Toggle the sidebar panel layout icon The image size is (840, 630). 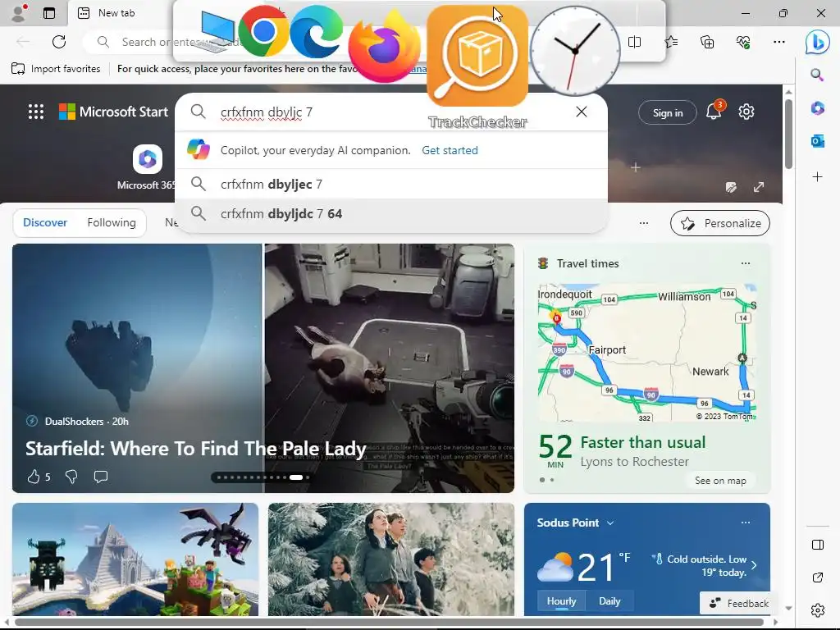tap(818, 545)
